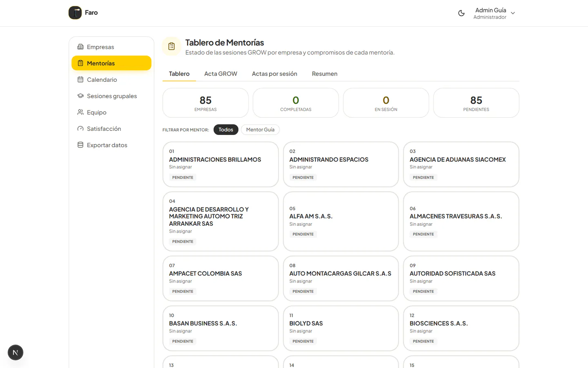Toggle dark mode with moon icon
588x368 pixels.
(461, 13)
